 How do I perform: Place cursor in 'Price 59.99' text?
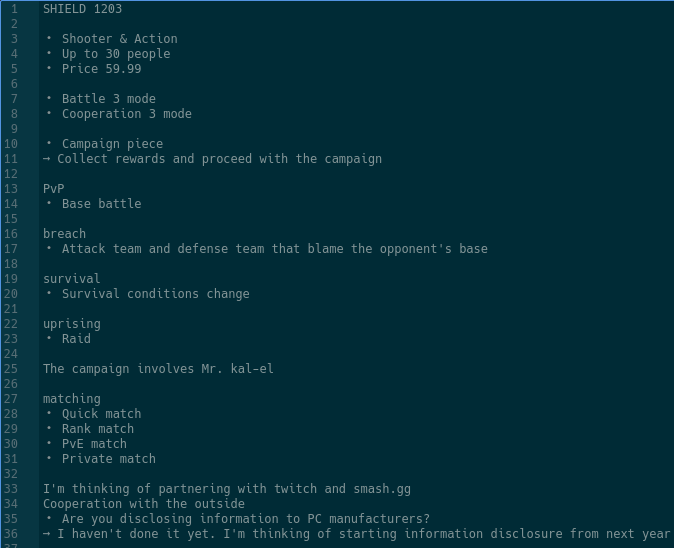pos(101,69)
